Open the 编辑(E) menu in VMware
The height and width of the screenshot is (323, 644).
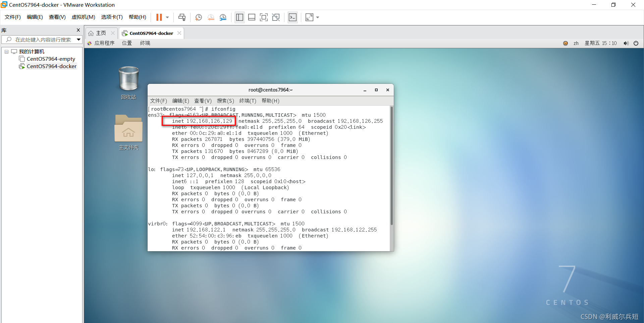35,17
